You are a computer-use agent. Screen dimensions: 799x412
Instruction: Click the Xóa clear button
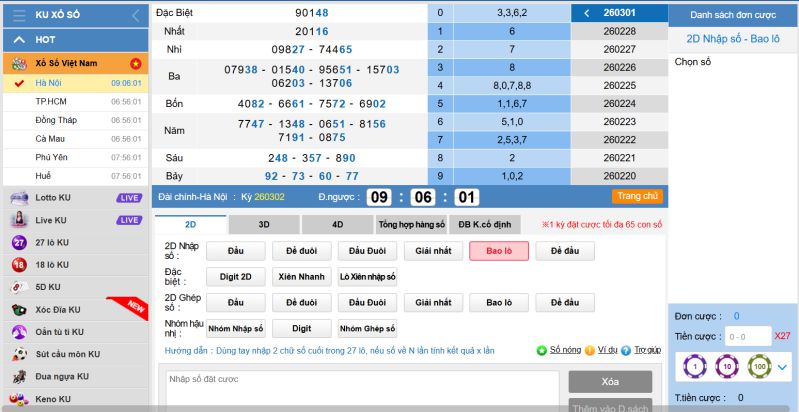click(x=610, y=382)
